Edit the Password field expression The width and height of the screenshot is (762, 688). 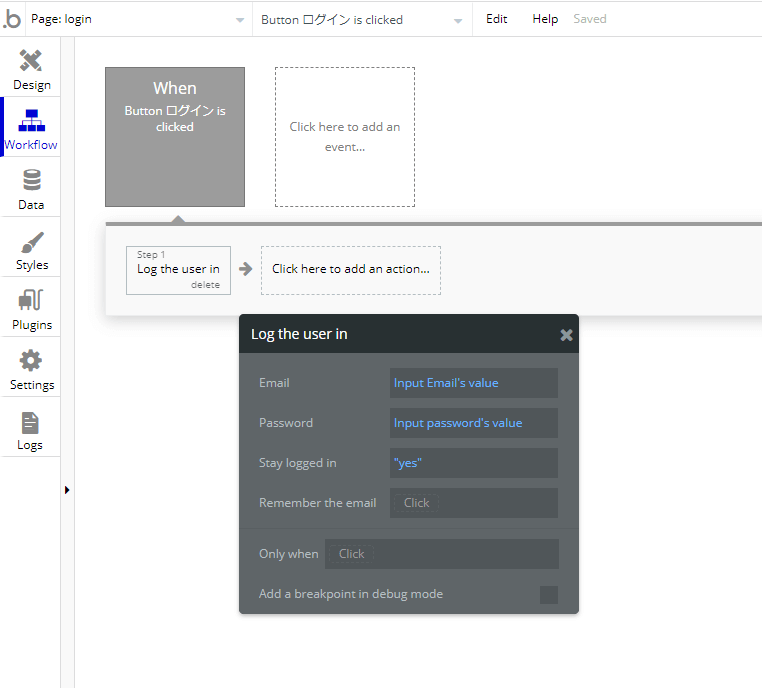coord(474,423)
